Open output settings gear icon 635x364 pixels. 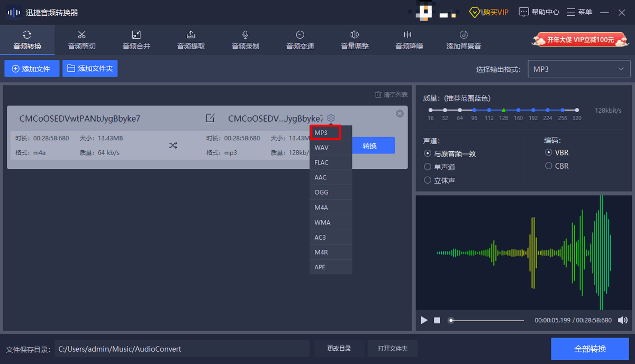point(331,118)
